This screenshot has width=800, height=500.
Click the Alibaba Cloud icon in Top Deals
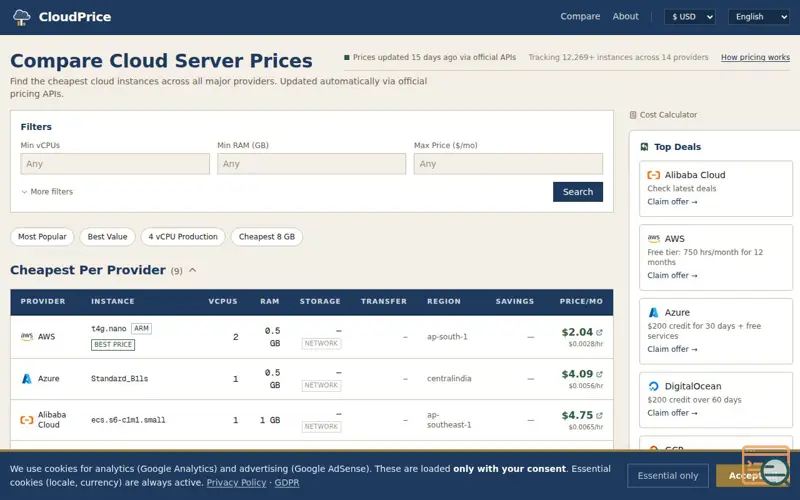[654, 175]
